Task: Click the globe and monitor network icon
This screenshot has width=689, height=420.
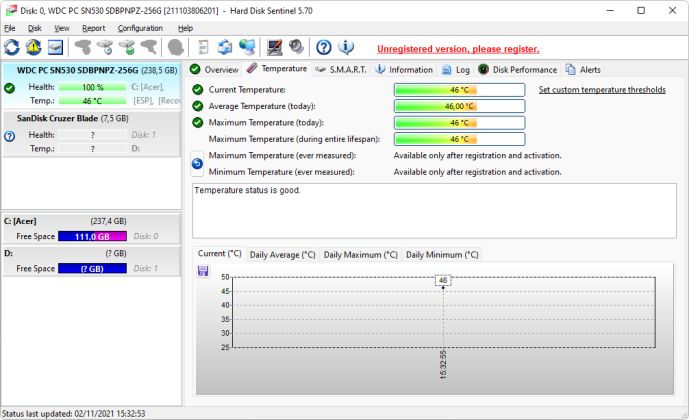Action: tap(247, 47)
